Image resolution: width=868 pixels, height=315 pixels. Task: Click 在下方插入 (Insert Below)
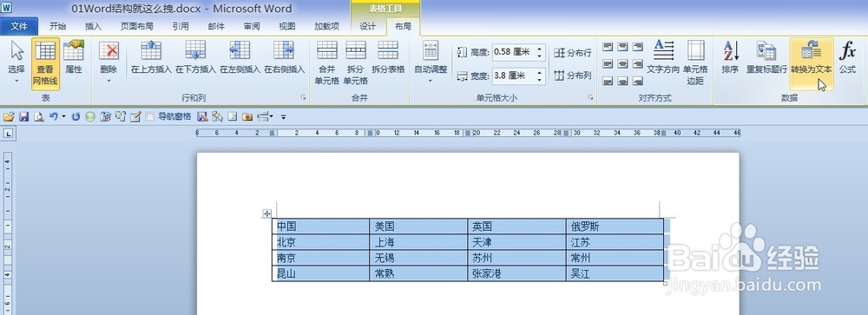(195, 58)
